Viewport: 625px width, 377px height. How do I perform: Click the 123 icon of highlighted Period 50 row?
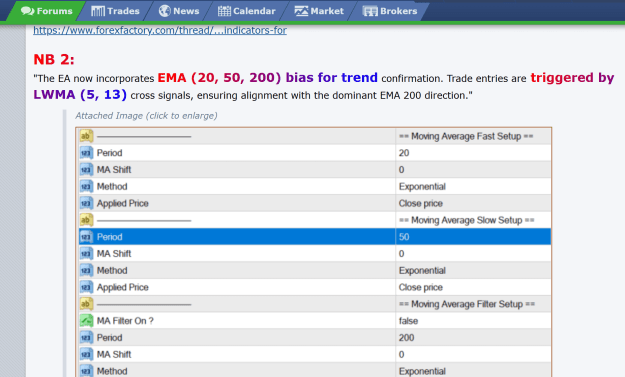86,237
